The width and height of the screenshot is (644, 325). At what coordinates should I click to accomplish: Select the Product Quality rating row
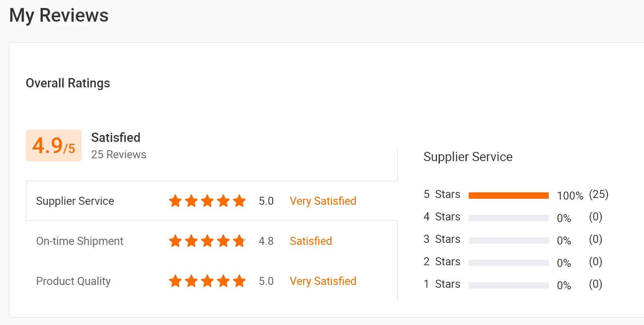click(x=73, y=281)
